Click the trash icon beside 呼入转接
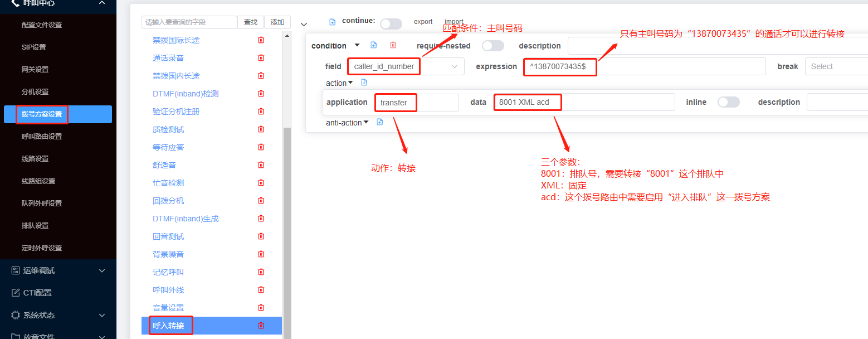The image size is (868, 339). 261,326
